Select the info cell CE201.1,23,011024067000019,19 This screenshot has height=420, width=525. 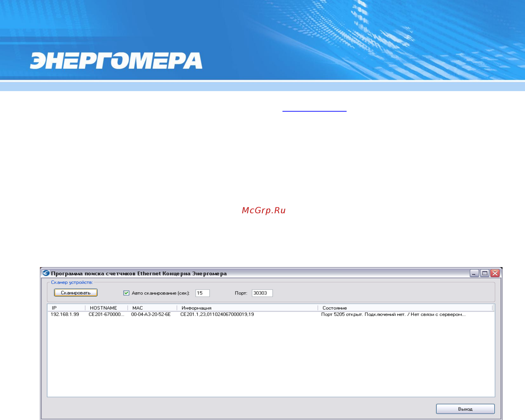point(217,314)
